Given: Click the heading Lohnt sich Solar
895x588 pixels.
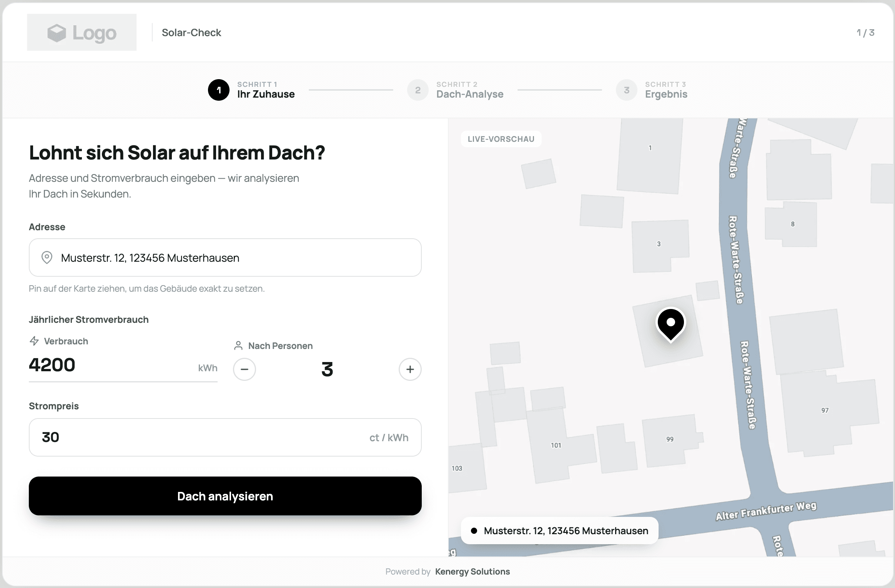Looking at the screenshot, I should pyautogui.click(x=177, y=153).
